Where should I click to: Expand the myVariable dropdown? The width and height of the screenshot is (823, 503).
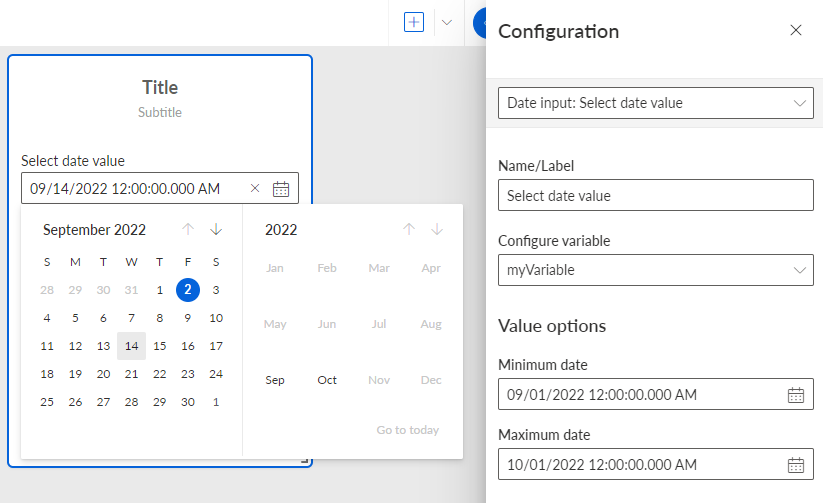[656, 270]
